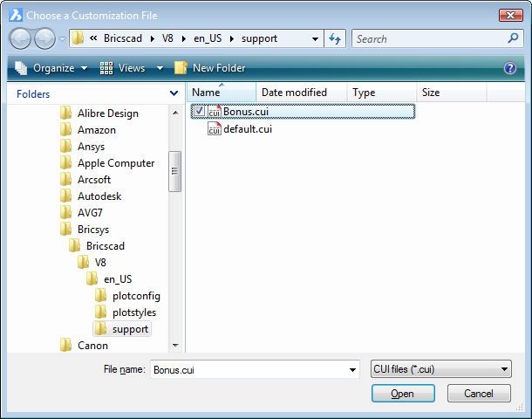Viewport: 532px width, 419px height.
Task: Click the Organize toolbar icon
Action: (x=21, y=68)
